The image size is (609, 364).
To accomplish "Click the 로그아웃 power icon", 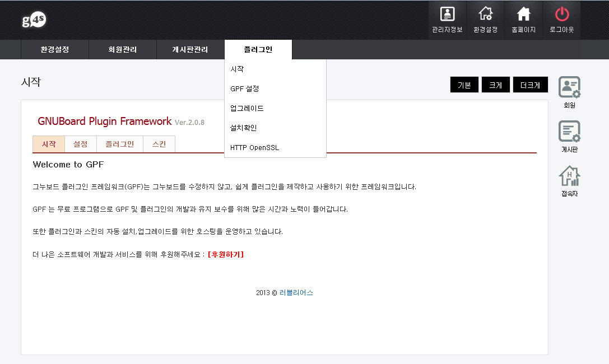I will point(561,19).
